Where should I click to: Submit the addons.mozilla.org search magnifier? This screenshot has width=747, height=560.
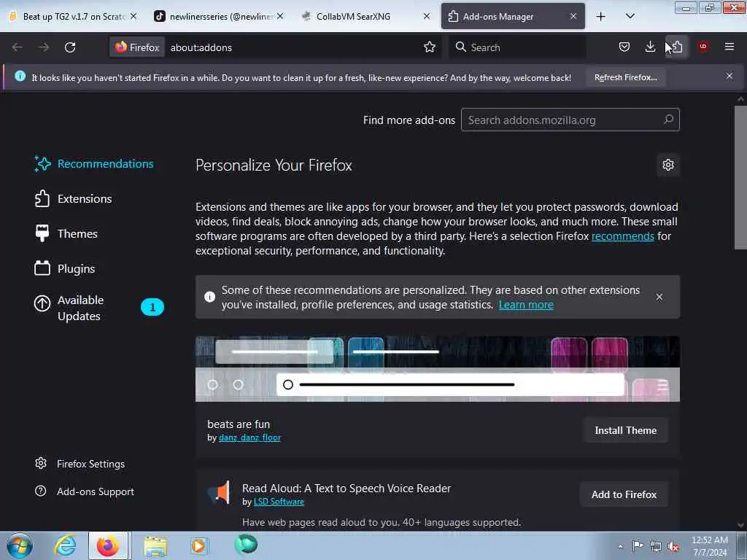(x=668, y=120)
